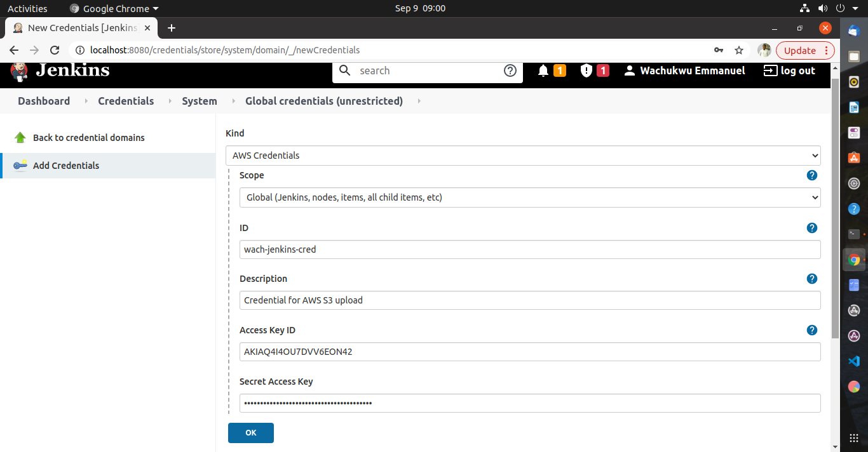Click the OK button
The image size is (868, 452).
(x=251, y=433)
